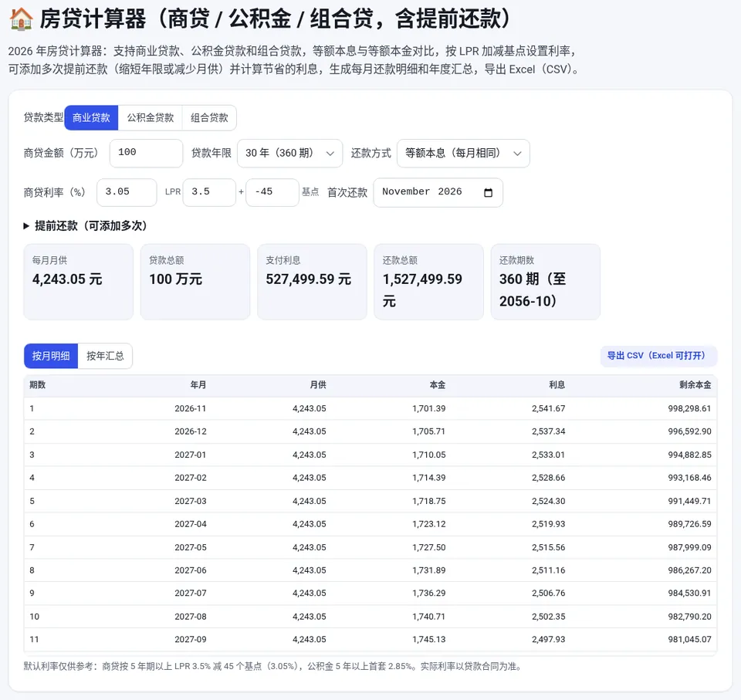Screen dimensions: 741x700
Task: Focus the 商贷利率 input showing 3.05
Action: tap(127, 192)
